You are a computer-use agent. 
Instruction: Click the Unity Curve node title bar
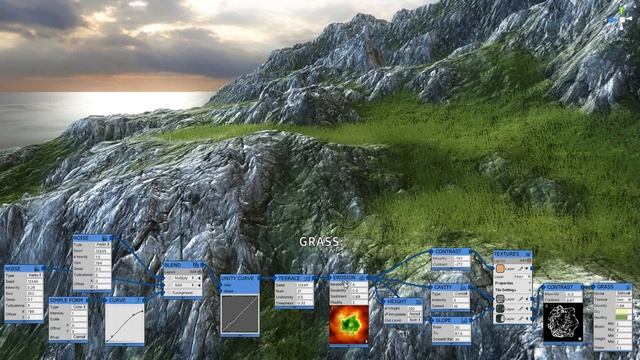240,278
